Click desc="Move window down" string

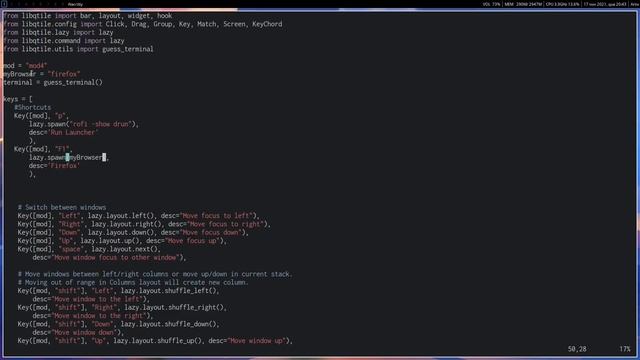click(x=76, y=333)
